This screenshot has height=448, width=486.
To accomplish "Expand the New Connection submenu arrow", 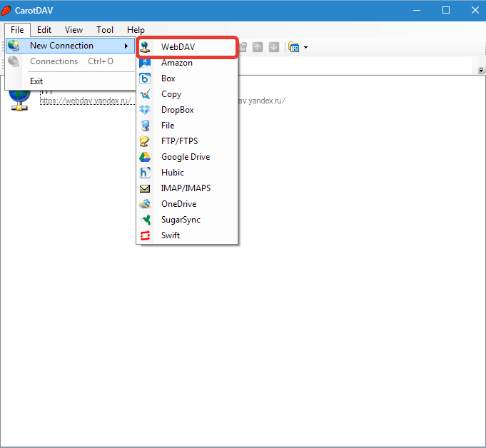I will (x=126, y=46).
